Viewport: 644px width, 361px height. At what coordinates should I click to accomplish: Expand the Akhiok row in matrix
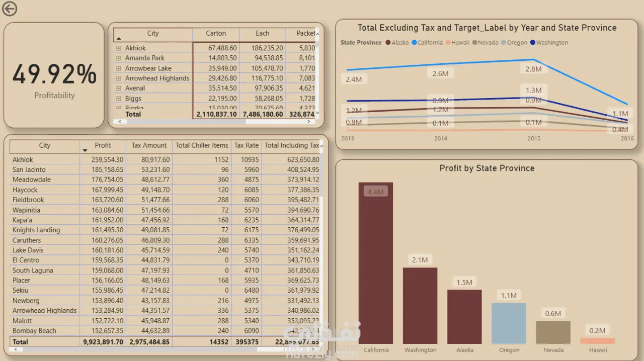(119, 48)
